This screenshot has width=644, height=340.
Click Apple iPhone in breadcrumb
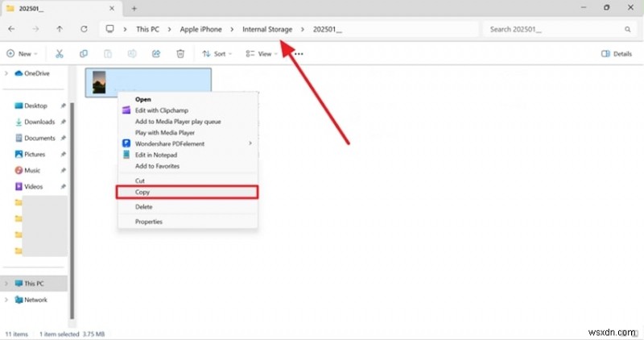click(x=200, y=29)
